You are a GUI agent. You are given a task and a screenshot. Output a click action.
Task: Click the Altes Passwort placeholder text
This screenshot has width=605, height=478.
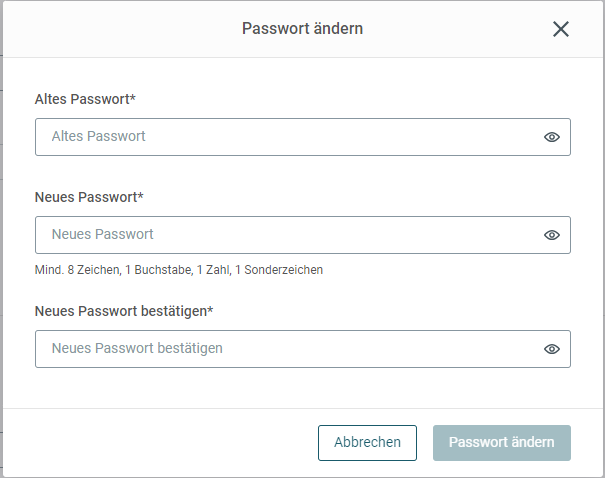(98, 136)
